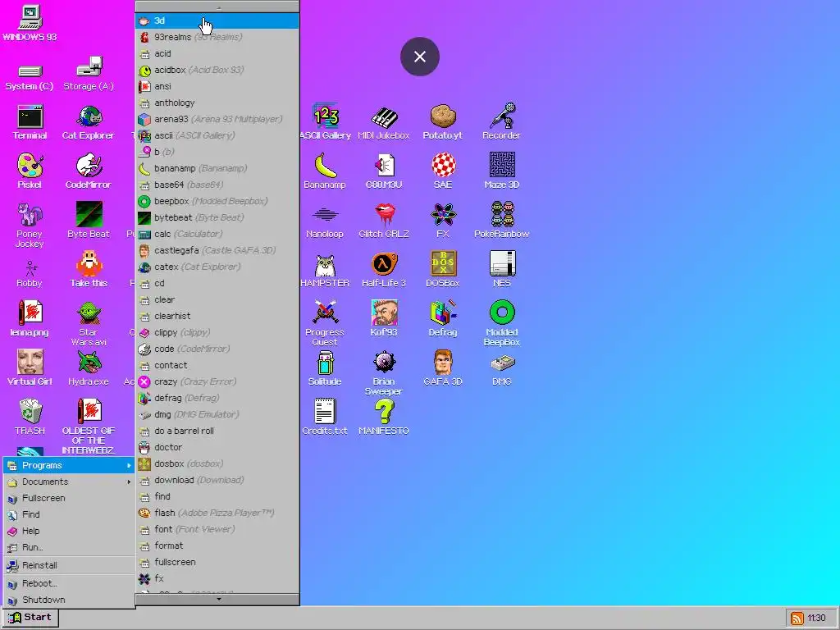Viewport: 840px width, 630px height.
Task: Choose Shutdown from Start menu
Action: pos(70,600)
